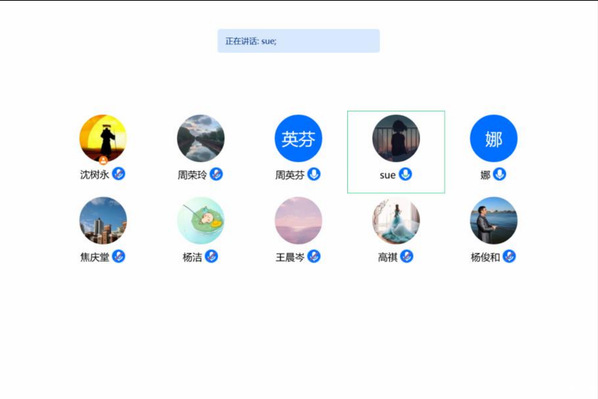Image resolution: width=598 pixels, height=399 pixels.
Task: Select sue's highlighted speaker avatar
Action: (396, 138)
